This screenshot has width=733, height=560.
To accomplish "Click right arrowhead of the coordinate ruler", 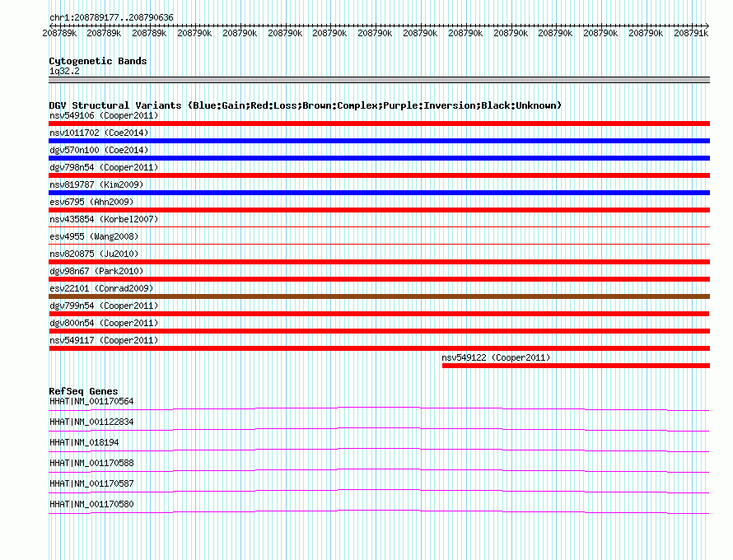I will tap(707, 26).
